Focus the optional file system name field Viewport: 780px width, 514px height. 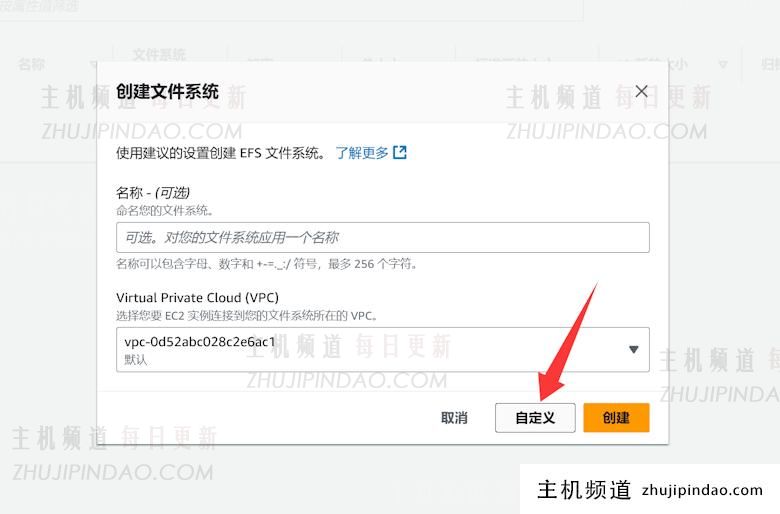382,237
